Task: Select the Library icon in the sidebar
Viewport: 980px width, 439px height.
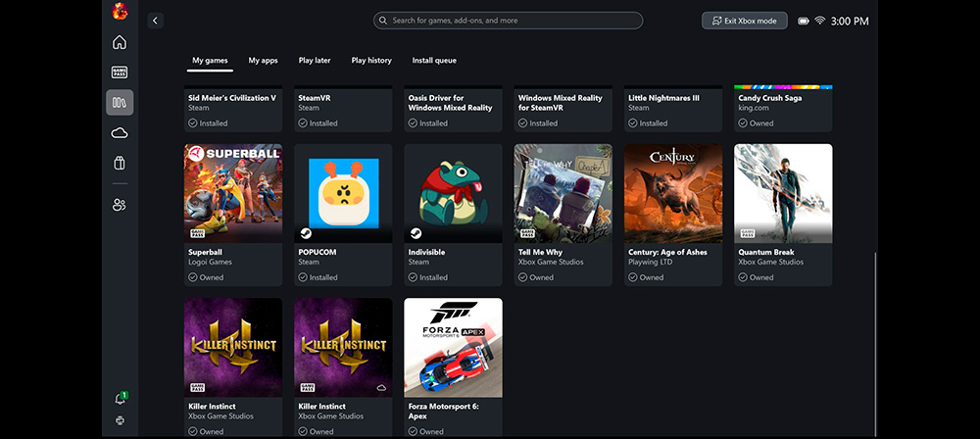Action: coord(120,103)
